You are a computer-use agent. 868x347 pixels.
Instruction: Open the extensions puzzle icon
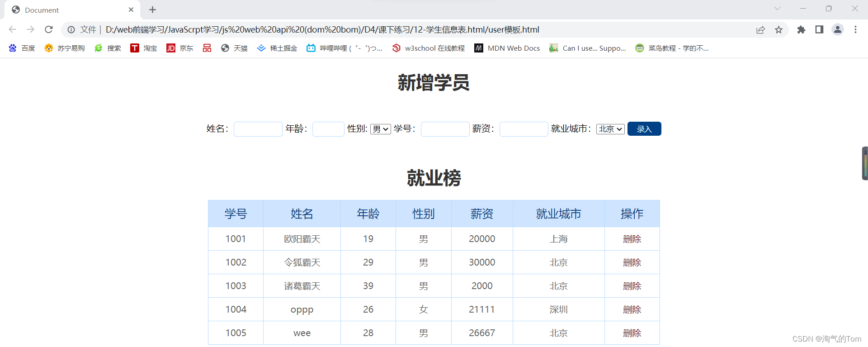tap(801, 29)
